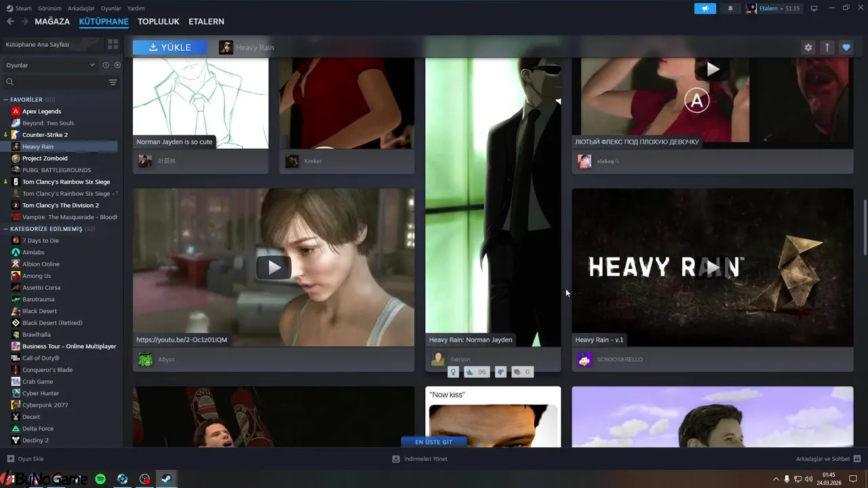Open the Heavy Rain: Norman Jayden artwork
This screenshot has height=488, width=868.
(x=493, y=203)
